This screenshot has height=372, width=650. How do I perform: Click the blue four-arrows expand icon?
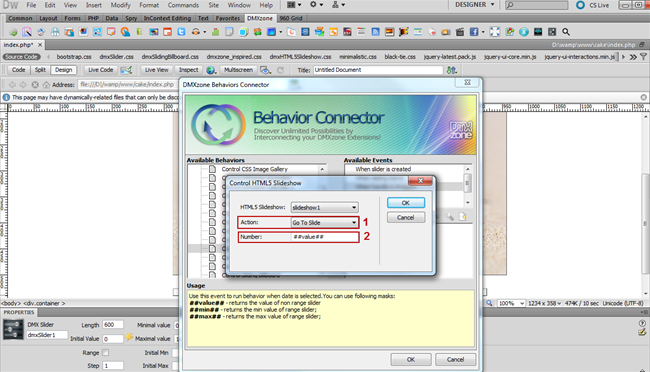click(495, 32)
